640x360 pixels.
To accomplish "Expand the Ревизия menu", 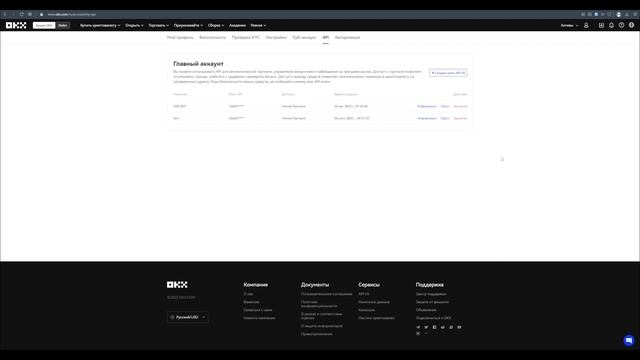I will [258, 25].
